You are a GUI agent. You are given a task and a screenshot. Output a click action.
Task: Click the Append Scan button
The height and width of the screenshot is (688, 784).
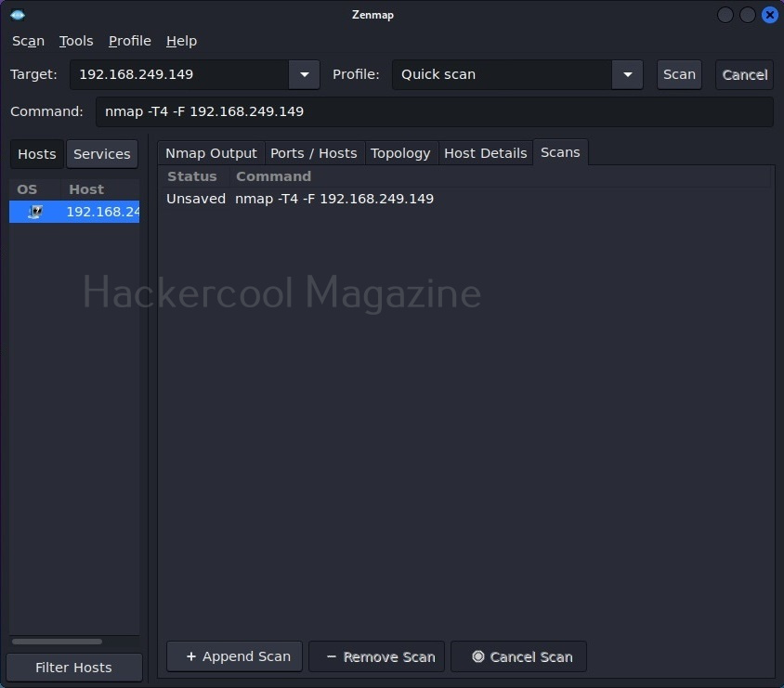(234, 656)
